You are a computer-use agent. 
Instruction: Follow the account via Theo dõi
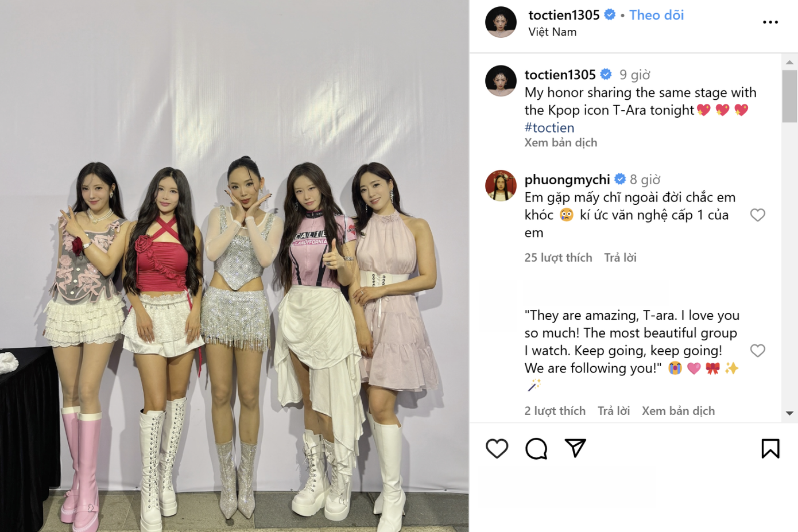[x=656, y=15]
